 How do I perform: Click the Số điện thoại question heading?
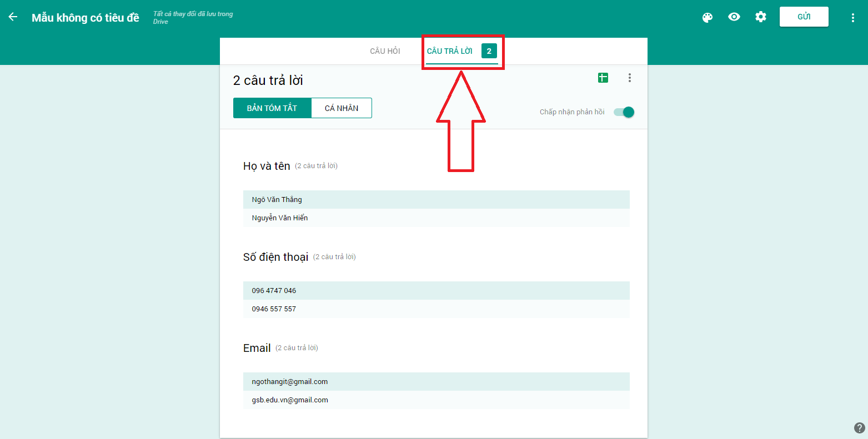pos(276,257)
